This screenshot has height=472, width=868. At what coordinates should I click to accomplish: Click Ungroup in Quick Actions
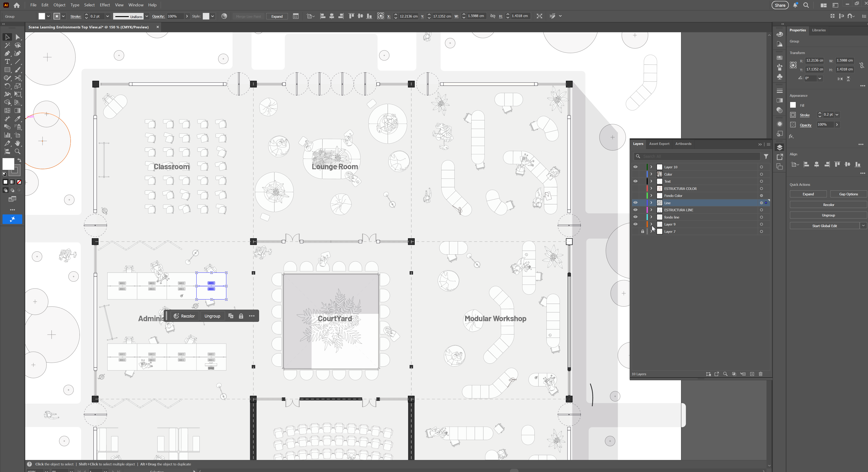pyautogui.click(x=828, y=215)
